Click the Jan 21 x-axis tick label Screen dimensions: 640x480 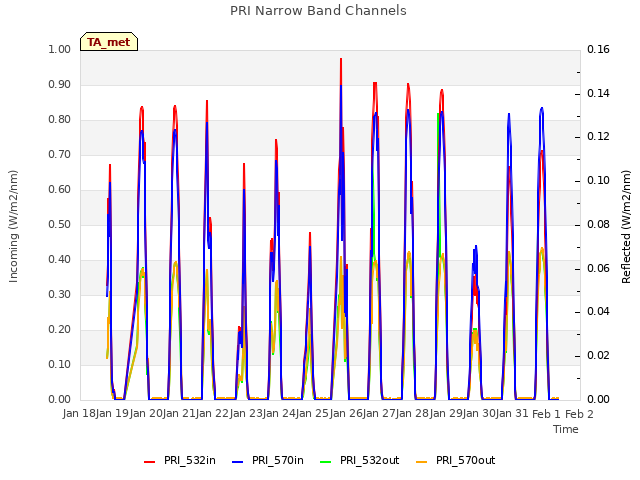coord(179,414)
